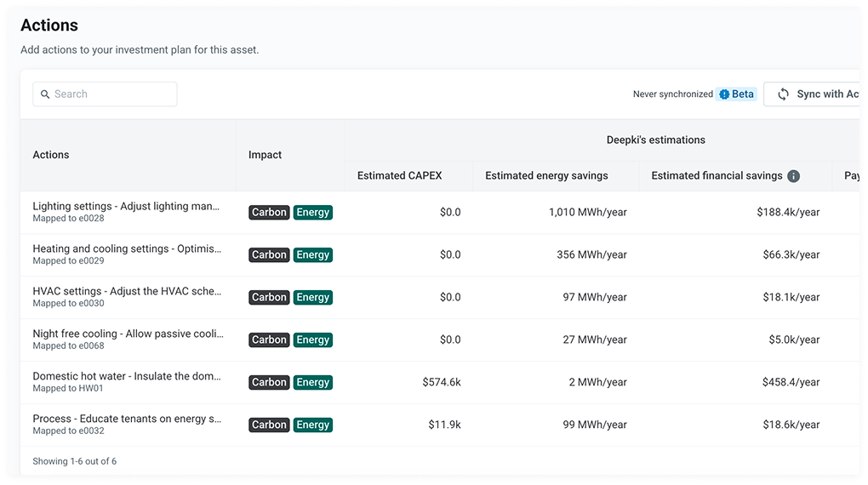Click the Beta badge icon
The height and width of the screenshot is (485, 868).
click(x=724, y=94)
